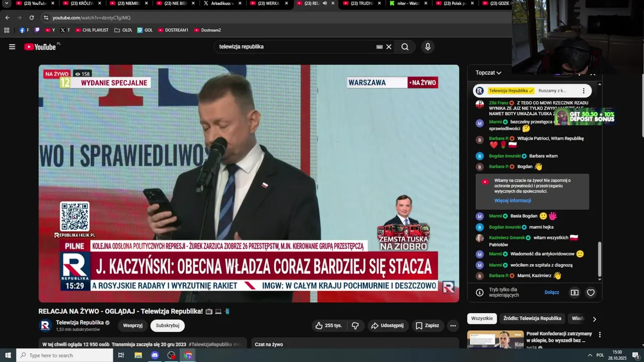Go to the YouTube home logo
This screenshot has width=644, height=362.
click(x=40, y=47)
